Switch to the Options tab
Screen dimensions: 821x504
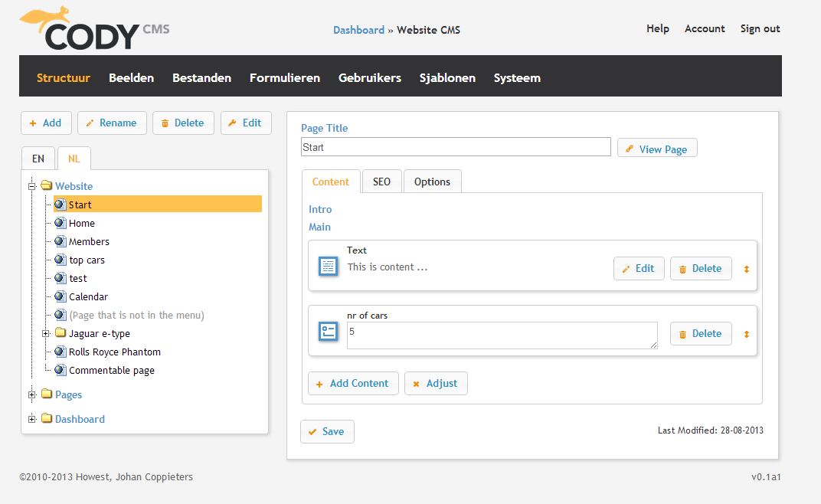point(432,182)
